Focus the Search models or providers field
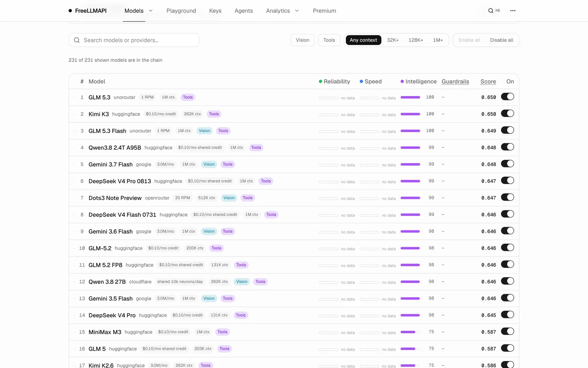 pyautogui.click(x=134, y=40)
